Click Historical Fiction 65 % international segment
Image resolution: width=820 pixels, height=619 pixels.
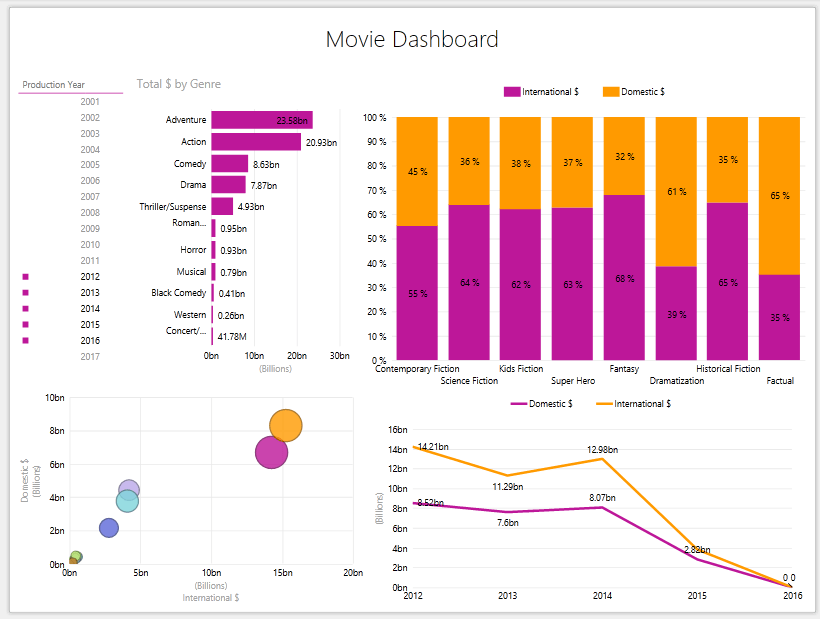(727, 281)
